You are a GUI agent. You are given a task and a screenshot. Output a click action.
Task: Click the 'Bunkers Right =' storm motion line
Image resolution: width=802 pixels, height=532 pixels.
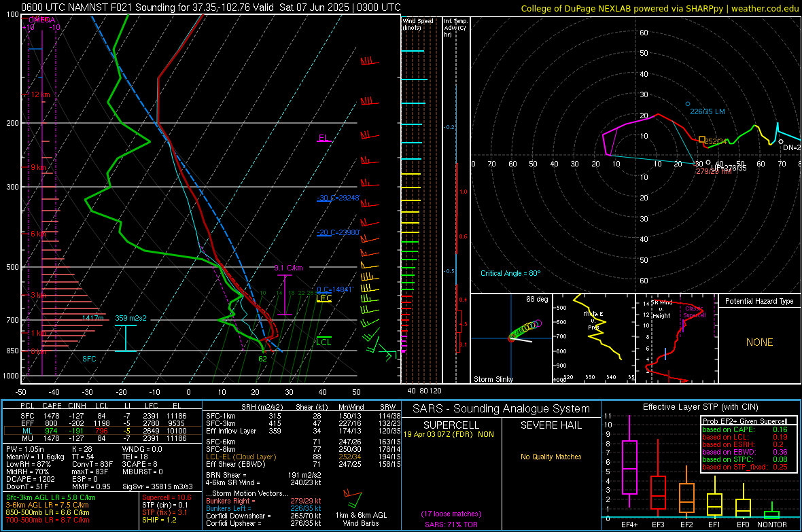pos(264,501)
